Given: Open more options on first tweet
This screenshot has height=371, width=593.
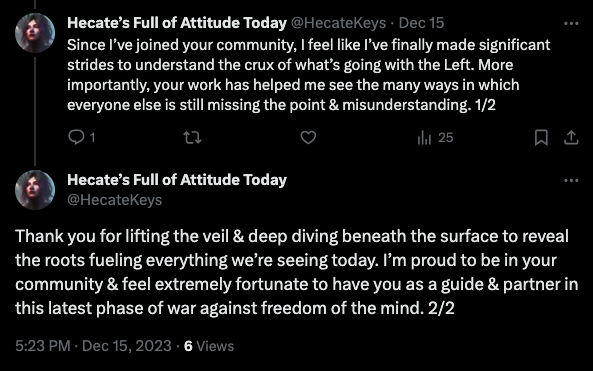Looking at the screenshot, I should [x=571, y=23].
